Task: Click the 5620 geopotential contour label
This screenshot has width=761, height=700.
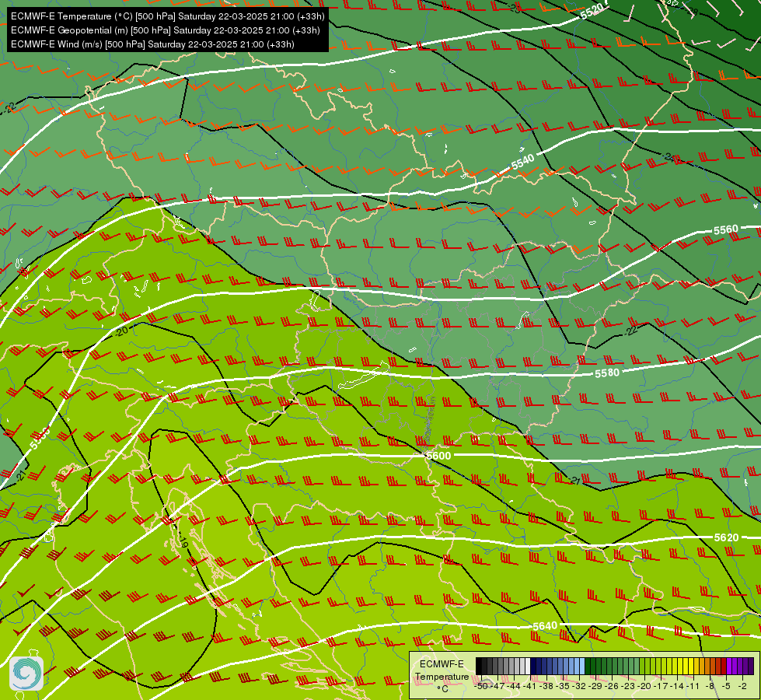Action: tap(726, 537)
